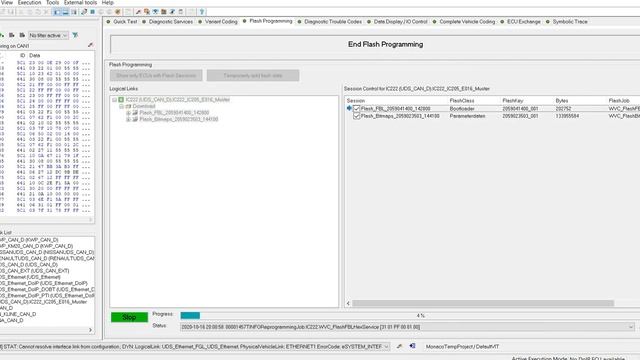Open the 'No filter active' dropdown

pyautogui.click(x=48, y=36)
